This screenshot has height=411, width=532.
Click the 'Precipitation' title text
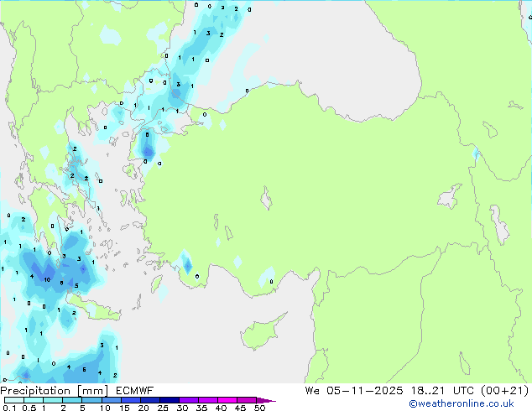pyautogui.click(x=35, y=391)
